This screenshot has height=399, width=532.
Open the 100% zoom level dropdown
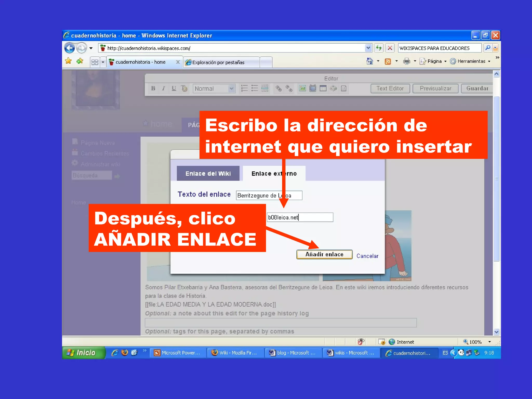pyautogui.click(x=490, y=342)
